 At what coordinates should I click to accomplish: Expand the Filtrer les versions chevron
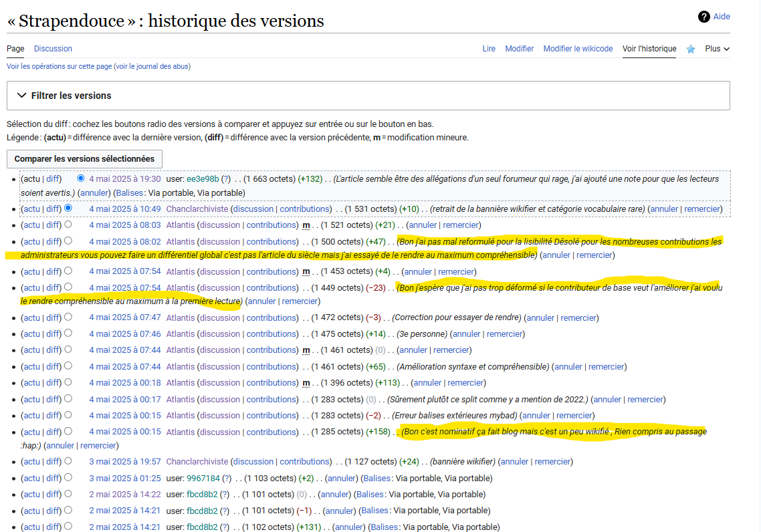pyautogui.click(x=22, y=96)
